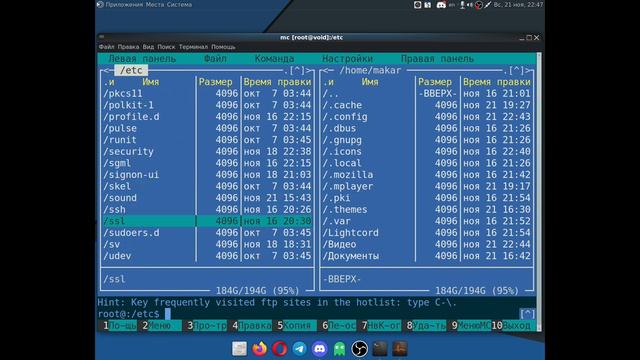This screenshot has height=360, width=640.
Task: Open the terminal's Поиск menu
Action: tap(166, 47)
